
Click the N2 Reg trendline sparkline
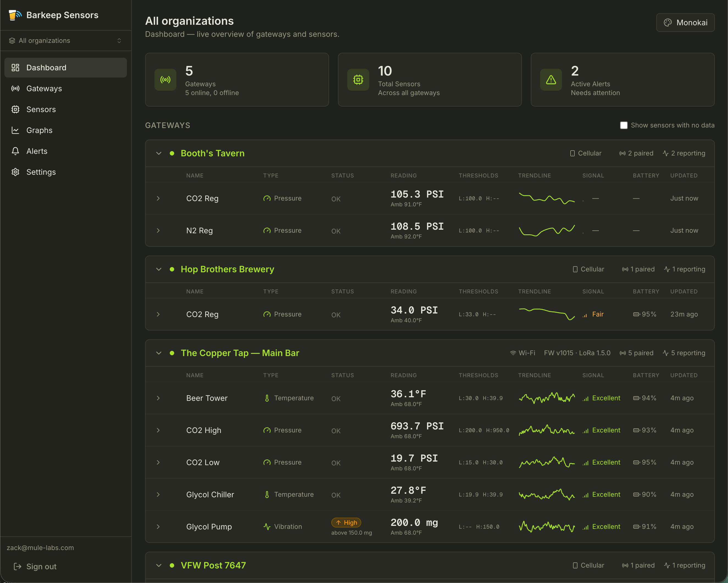coord(547,230)
